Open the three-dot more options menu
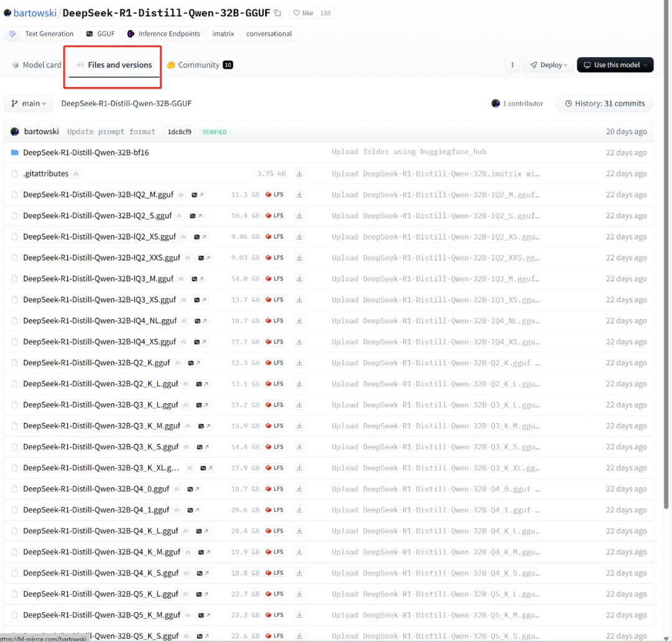This screenshot has height=642, width=672. (x=512, y=65)
